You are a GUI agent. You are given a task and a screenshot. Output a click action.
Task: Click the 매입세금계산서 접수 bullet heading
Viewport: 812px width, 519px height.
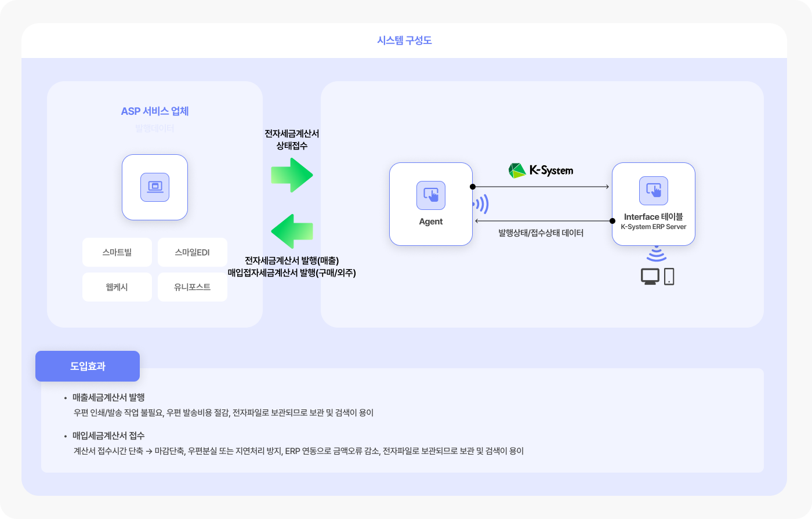108,435
